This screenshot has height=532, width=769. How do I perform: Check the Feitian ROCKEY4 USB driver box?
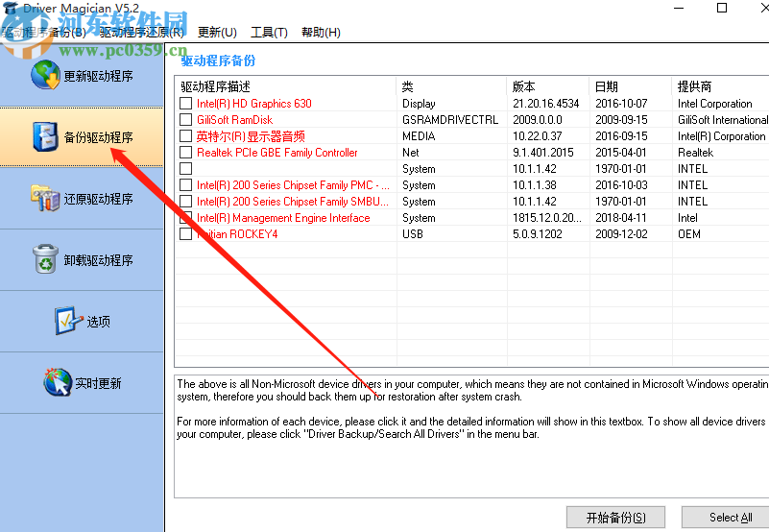[x=186, y=234]
